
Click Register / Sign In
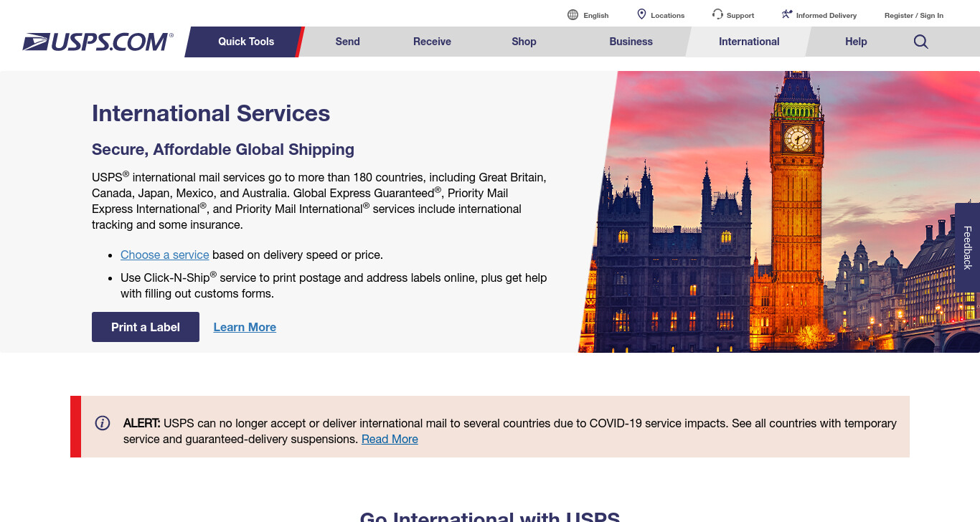(x=914, y=15)
